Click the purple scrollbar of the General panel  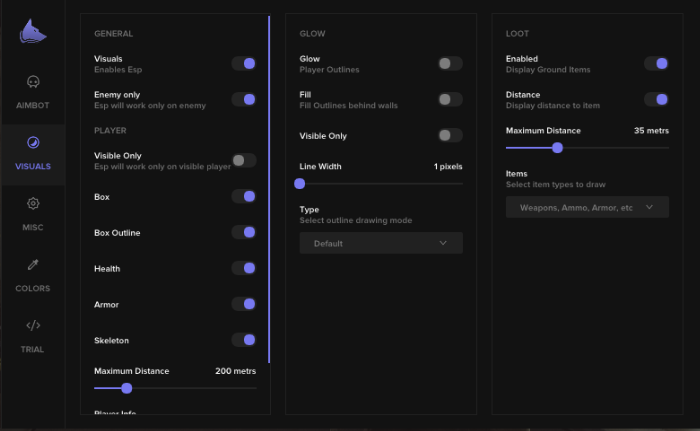pos(268,190)
